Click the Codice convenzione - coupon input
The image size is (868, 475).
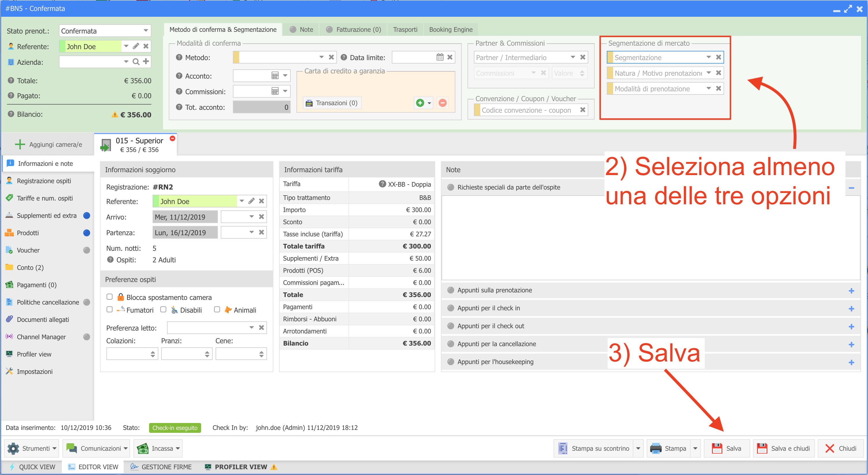tap(527, 110)
